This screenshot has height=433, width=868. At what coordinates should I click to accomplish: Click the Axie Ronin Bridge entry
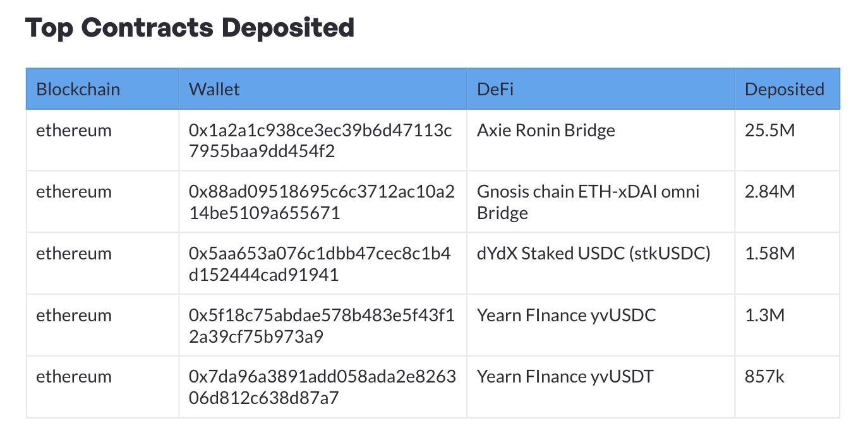[x=546, y=131]
